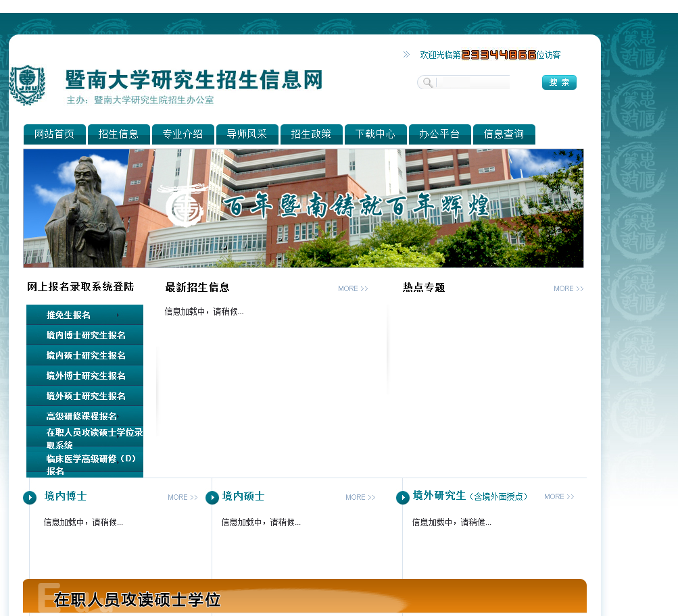Click the 暨南大学研究生招生信息网 site title
678x616 pixels.
(194, 80)
